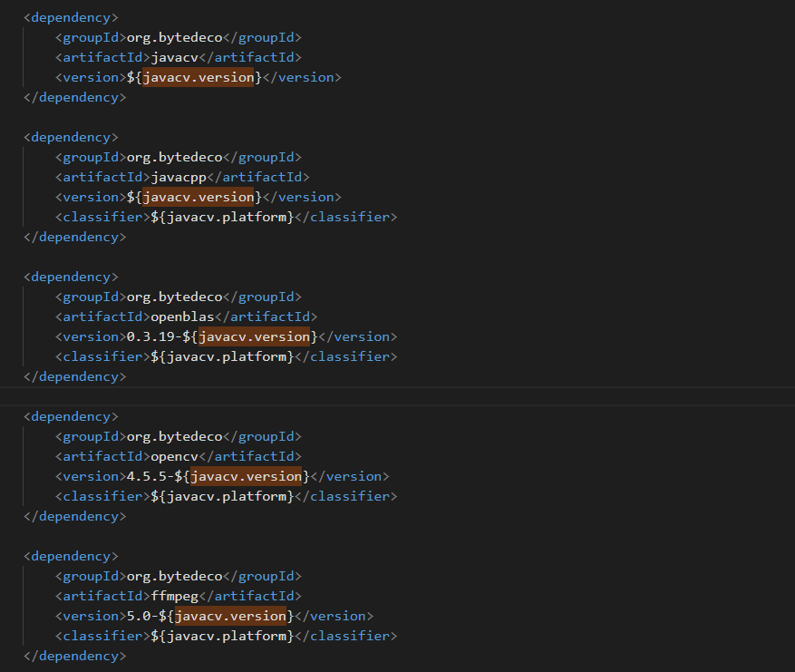
Task: Click org.bytedeco groupId in the openblas dependency
Action: click(x=174, y=297)
